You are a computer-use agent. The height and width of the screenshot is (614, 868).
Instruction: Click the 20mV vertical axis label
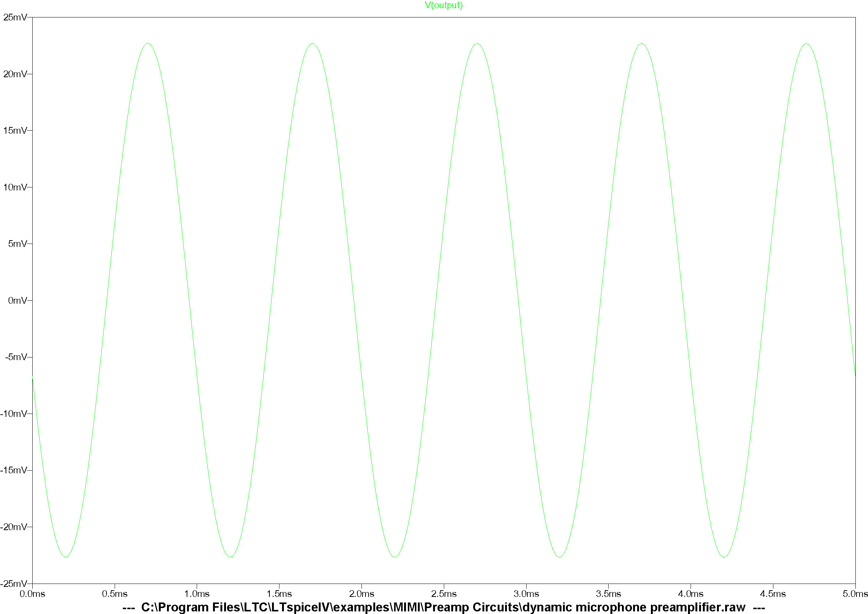(x=15, y=74)
